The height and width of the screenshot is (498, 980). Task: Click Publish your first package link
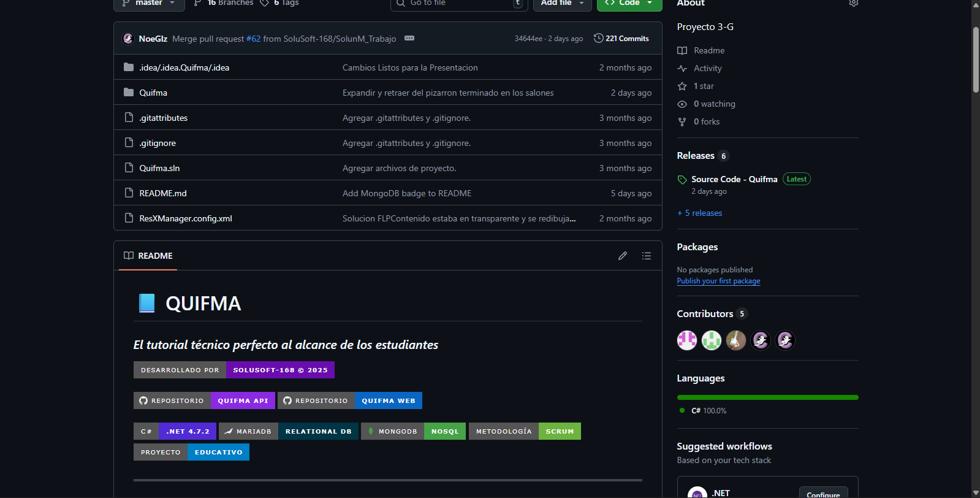[x=718, y=281]
